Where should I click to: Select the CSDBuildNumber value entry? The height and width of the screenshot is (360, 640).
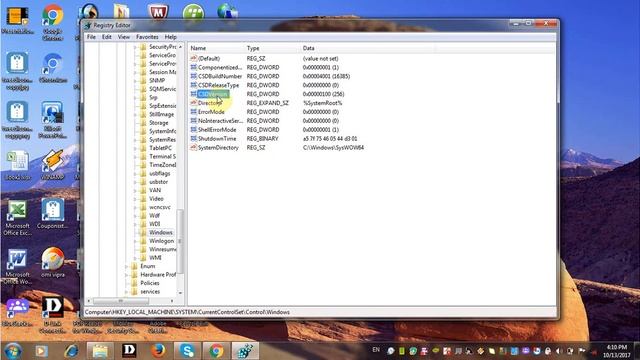pos(220,76)
